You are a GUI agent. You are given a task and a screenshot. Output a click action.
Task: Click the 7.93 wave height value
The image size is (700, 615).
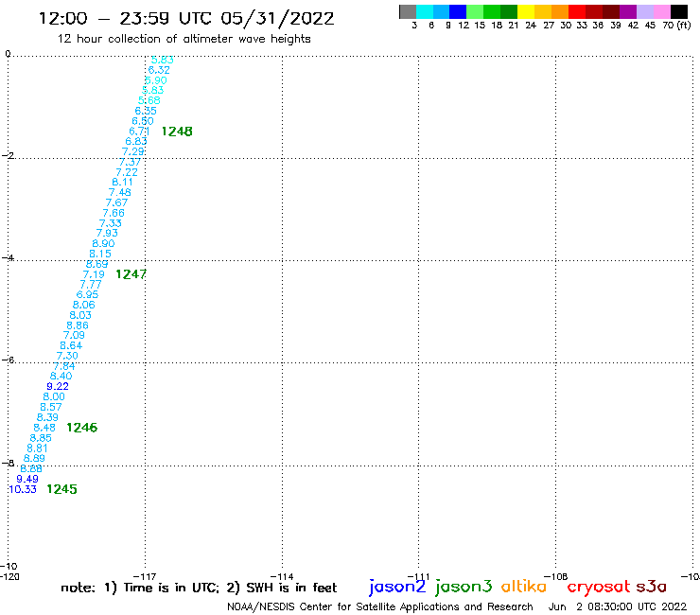pos(107,233)
